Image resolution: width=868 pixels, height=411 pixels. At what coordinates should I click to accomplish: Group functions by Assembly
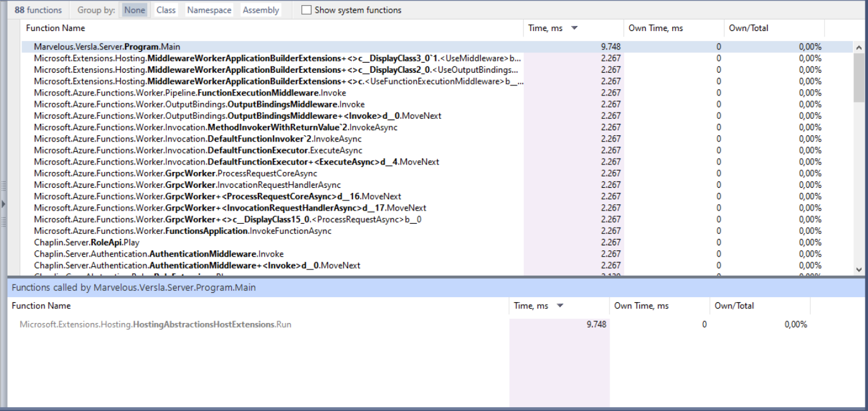point(261,10)
